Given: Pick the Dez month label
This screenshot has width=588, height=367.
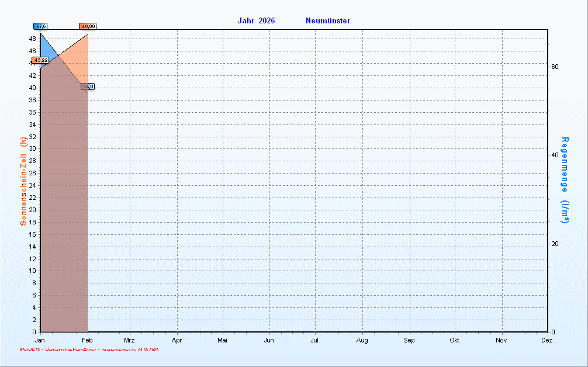Looking at the screenshot, I should pyautogui.click(x=547, y=340).
